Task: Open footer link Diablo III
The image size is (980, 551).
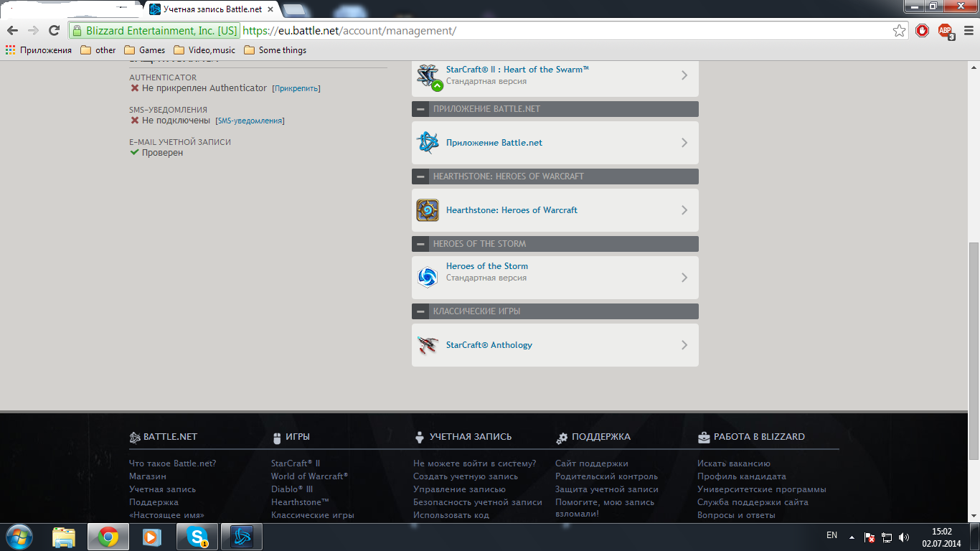Action: (292, 489)
